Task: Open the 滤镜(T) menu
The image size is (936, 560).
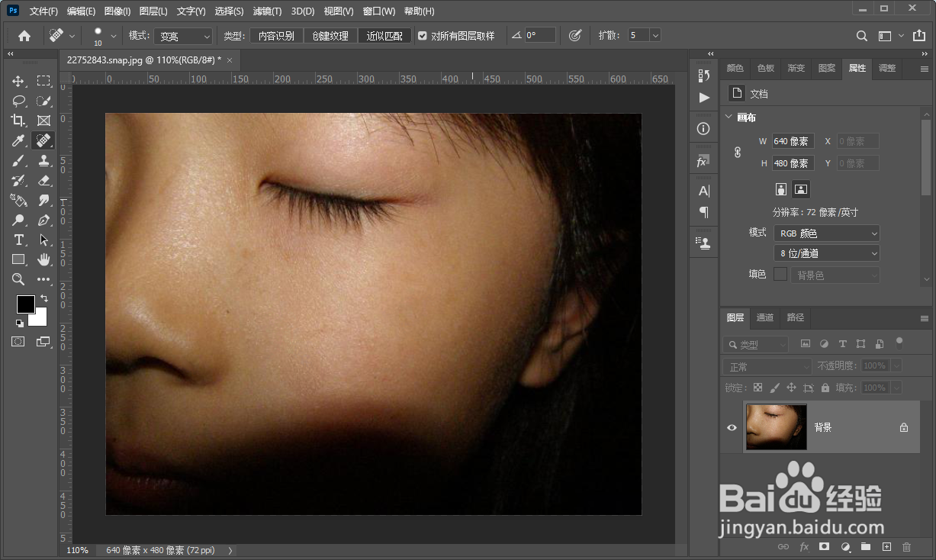Action: click(x=267, y=11)
